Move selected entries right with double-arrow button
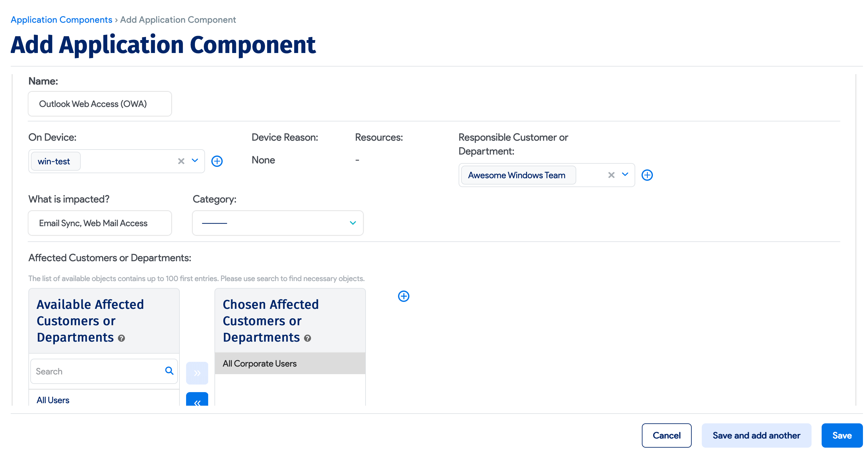The width and height of the screenshot is (868, 453). [x=197, y=373]
